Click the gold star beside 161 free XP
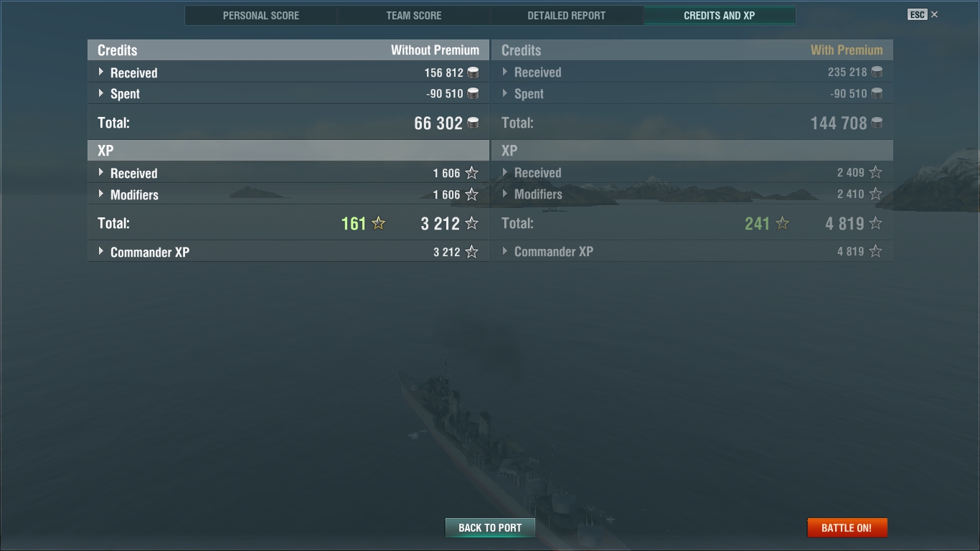The width and height of the screenshot is (980, 551). (379, 223)
